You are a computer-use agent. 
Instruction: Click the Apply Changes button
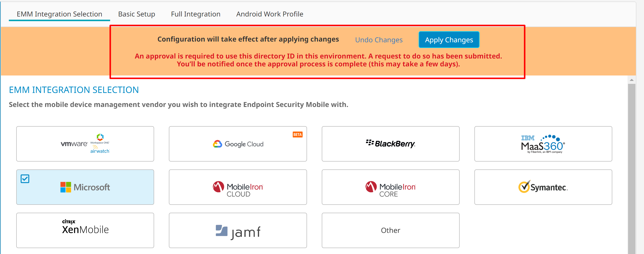(x=449, y=40)
